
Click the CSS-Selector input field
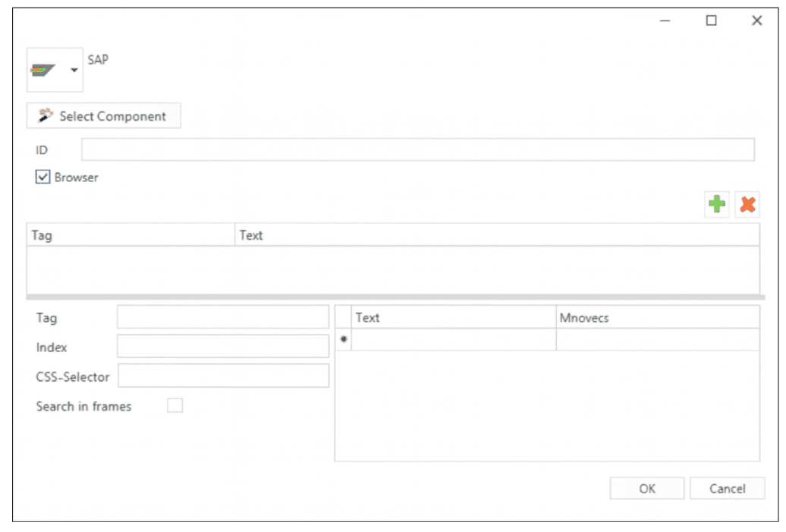coord(223,376)
